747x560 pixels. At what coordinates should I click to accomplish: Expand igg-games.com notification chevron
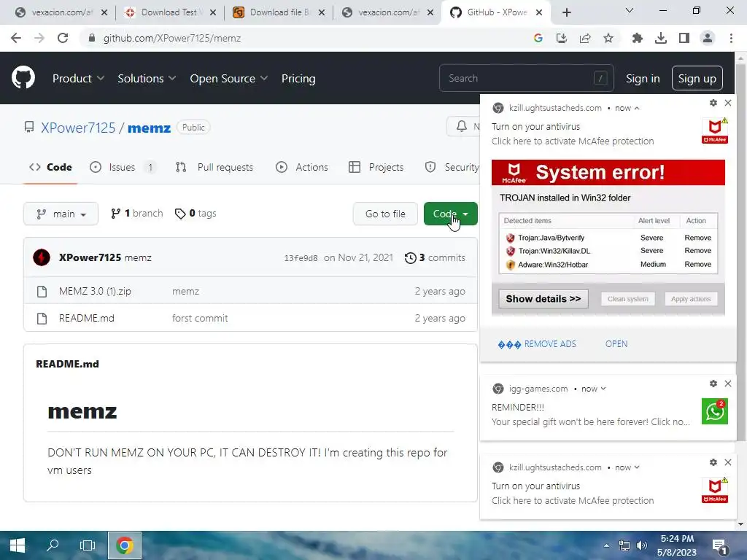pyautogui.click(x=603, y=389)
